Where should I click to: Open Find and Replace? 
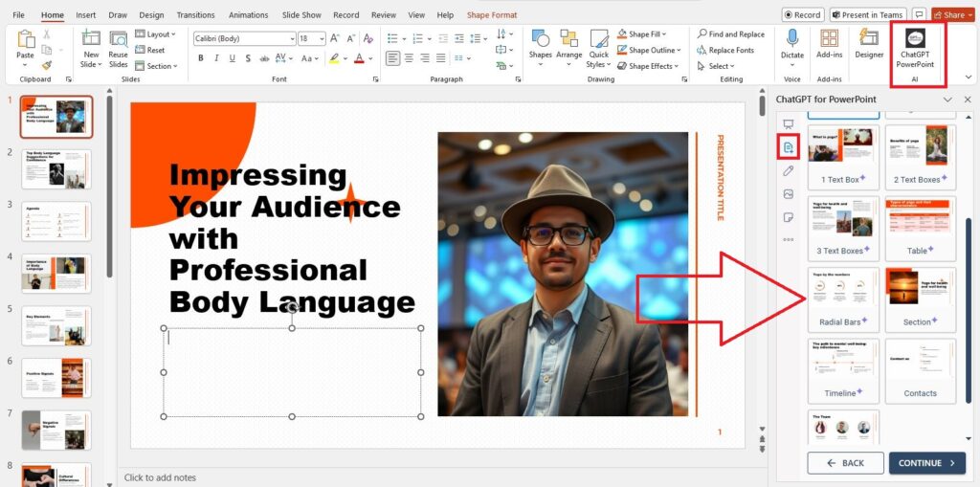point(731,34)
